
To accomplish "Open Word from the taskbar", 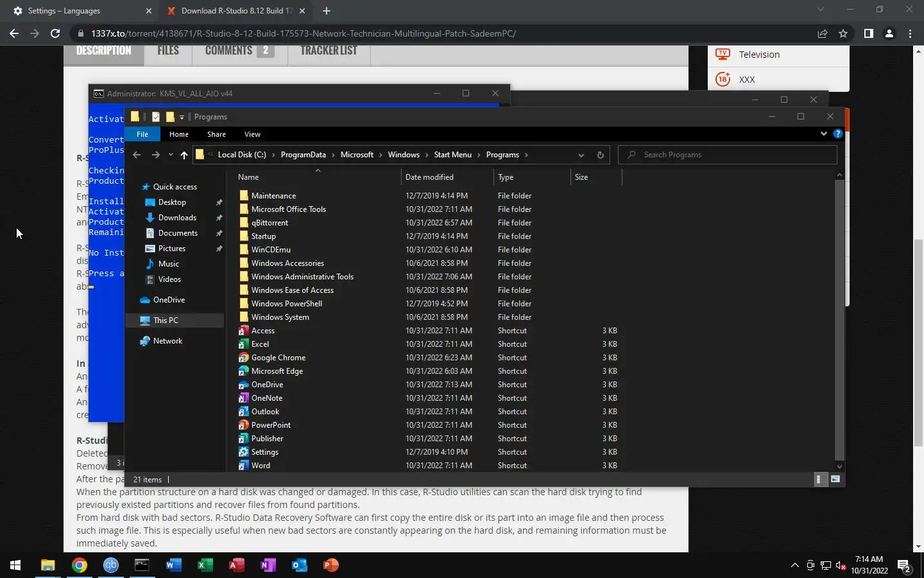I will click(x=173, y=565).
